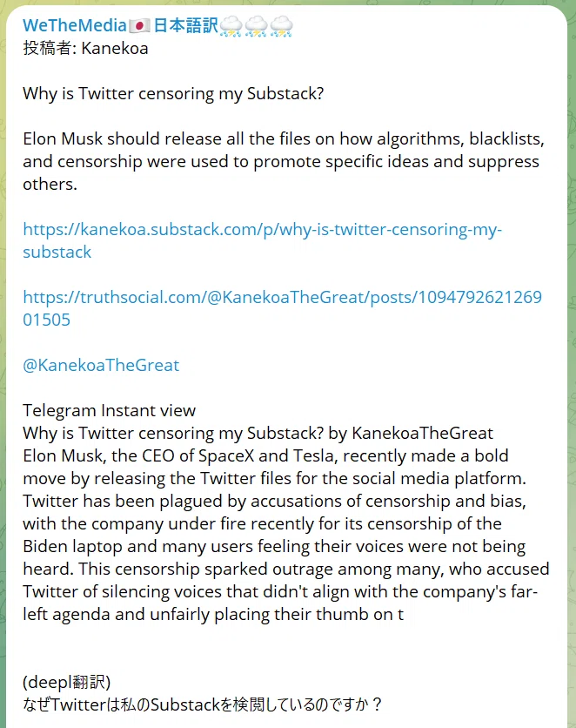The image size is (576, 728).
Task: Open the @KanekoaTheGreat mention
Action: (x=101, y=366)
